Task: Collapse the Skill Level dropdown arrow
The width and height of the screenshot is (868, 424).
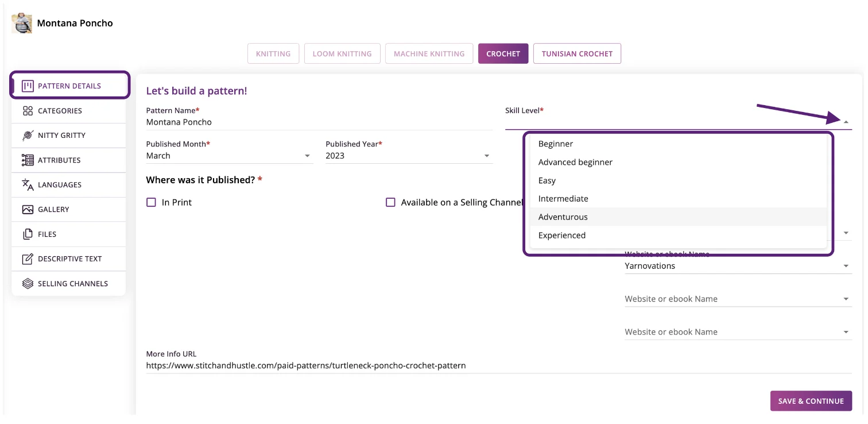Action: coord(846,122)
